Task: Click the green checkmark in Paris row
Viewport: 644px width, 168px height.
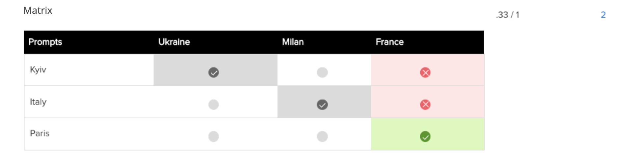Action: [425, 136]
